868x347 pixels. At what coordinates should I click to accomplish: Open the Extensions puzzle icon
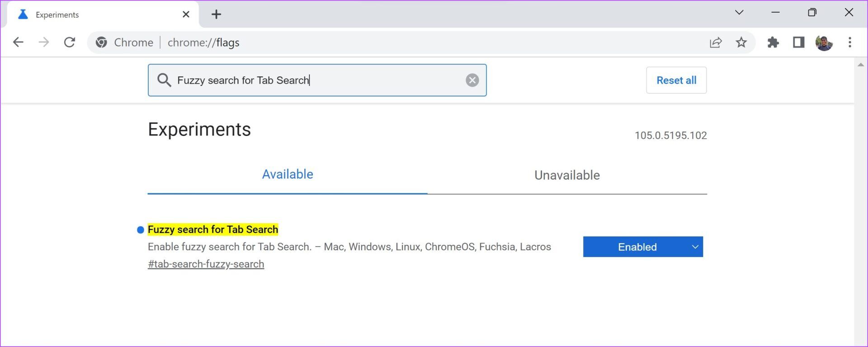click(x=773, y=42)
